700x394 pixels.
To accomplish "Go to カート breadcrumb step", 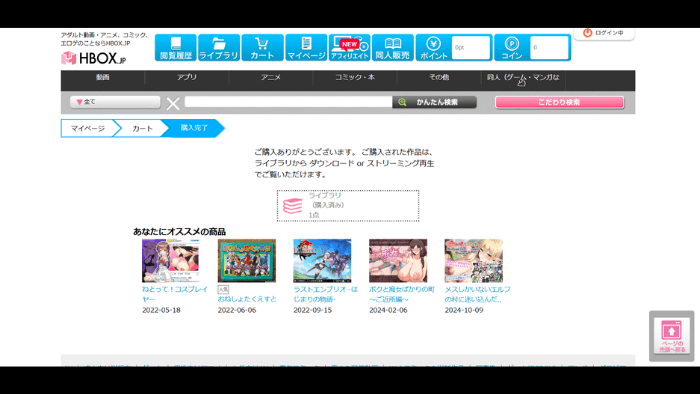I will [142, 129].
